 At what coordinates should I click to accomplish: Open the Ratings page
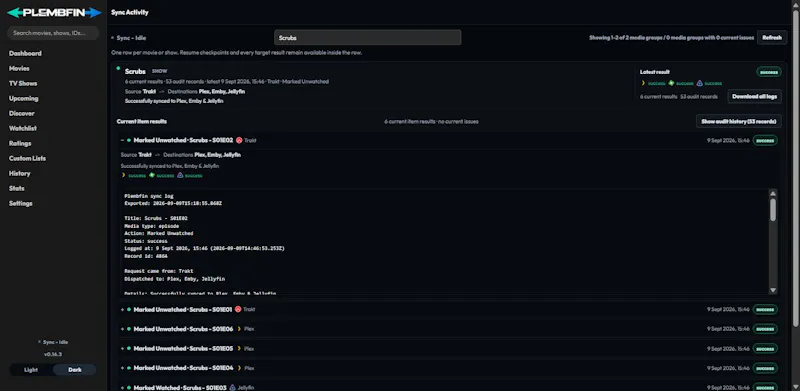[20, 143]
